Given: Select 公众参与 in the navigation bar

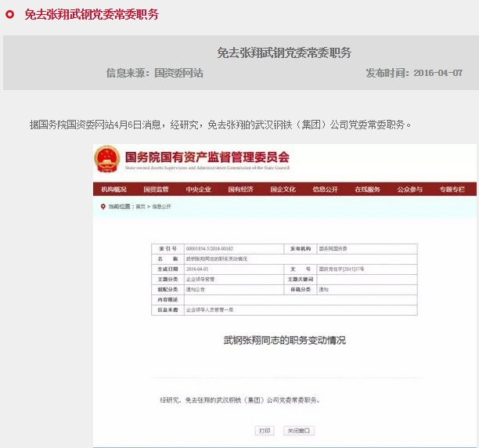Looking at the screenshot, I should tap(409, 190).
